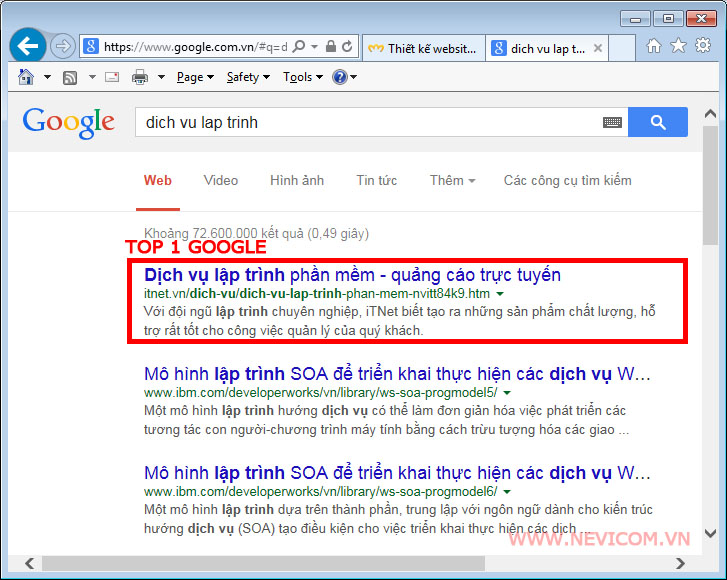Image resolution: width=727 pixels, height=580 pixels.
Task: Click the browser Back arrow button
Action: 27,46
